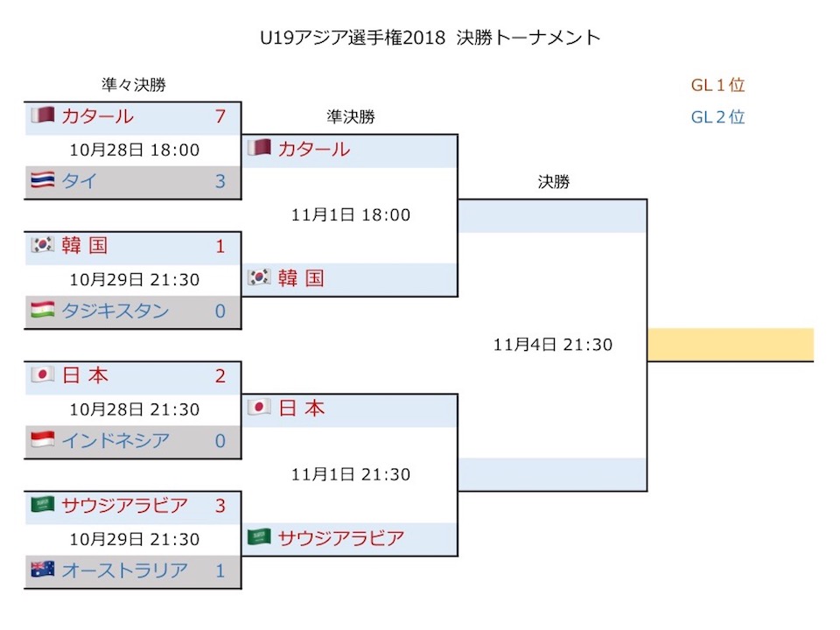840x630 pixels.
Task: Click the yellow champion box
Action: click(x=731, y=345)
